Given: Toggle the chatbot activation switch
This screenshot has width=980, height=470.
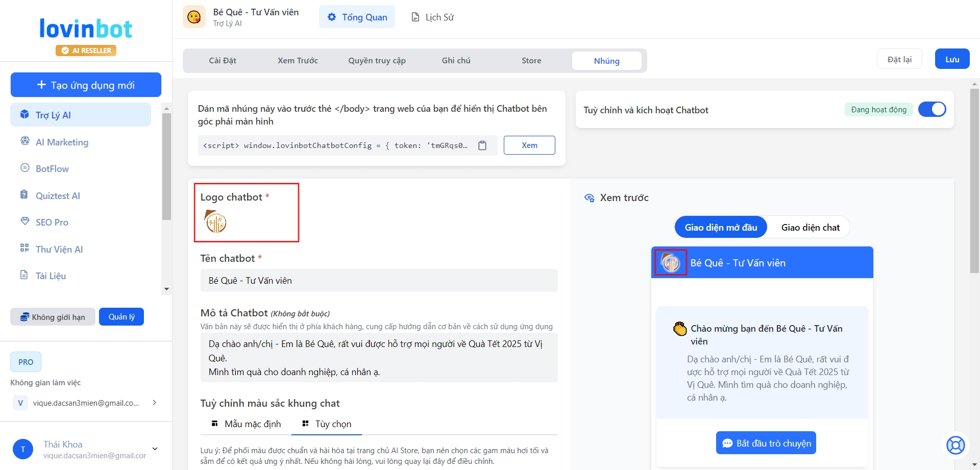Looking at the screenshot, I should click(932, 109).
